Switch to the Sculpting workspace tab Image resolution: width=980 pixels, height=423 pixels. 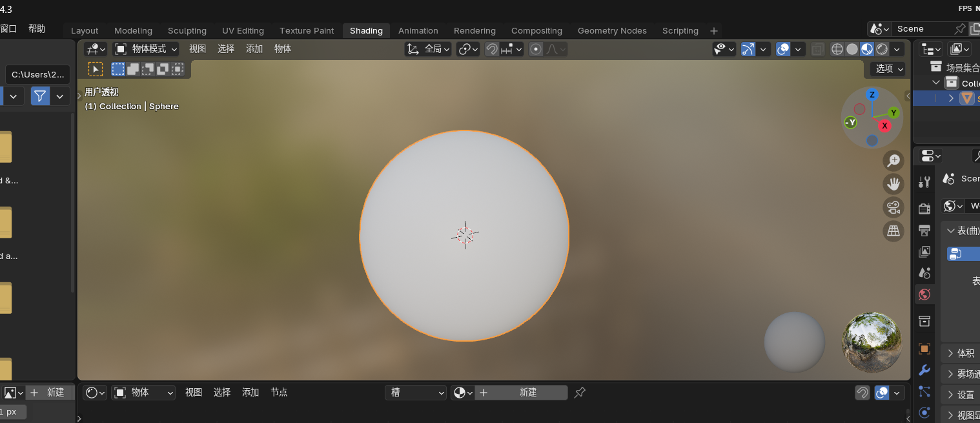(x=187, y=30)
